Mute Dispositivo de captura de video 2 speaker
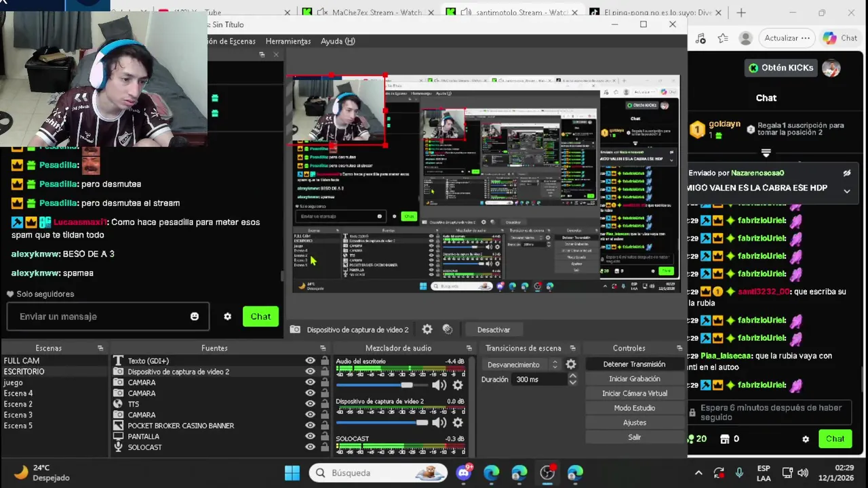 pos(439,422)
